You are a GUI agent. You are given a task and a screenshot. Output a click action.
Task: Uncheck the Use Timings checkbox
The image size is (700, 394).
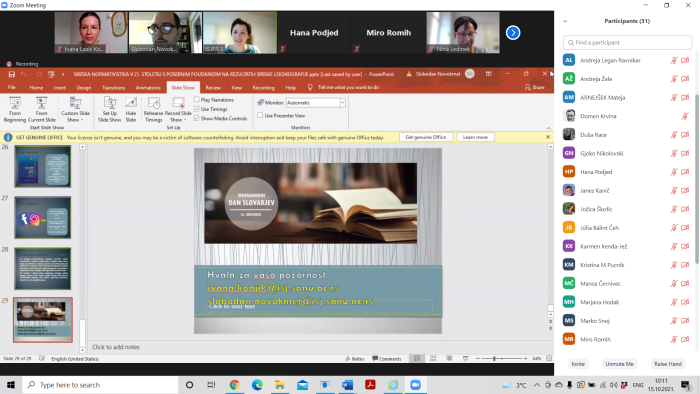(197, 109)
